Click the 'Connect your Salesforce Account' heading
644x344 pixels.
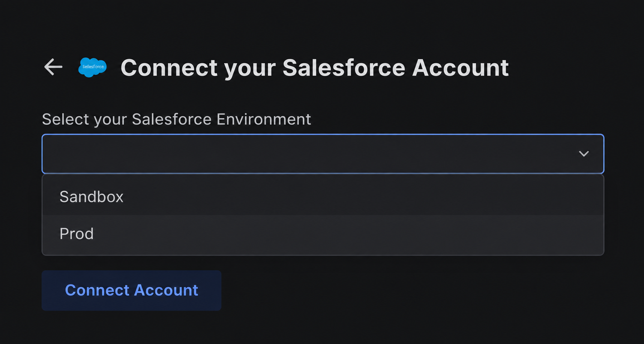314,68
